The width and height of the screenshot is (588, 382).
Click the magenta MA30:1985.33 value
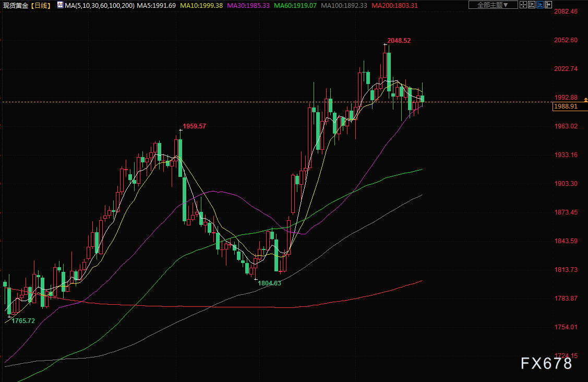click(x=248, y=6)
